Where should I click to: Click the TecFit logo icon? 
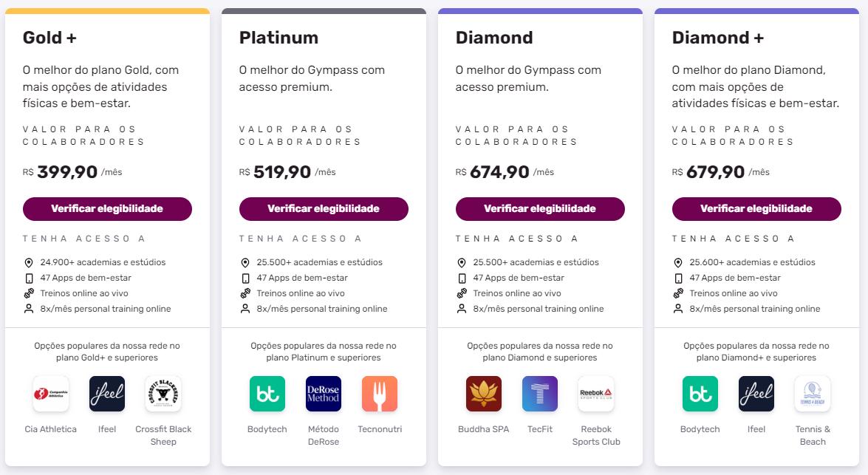tap(540, 394)
